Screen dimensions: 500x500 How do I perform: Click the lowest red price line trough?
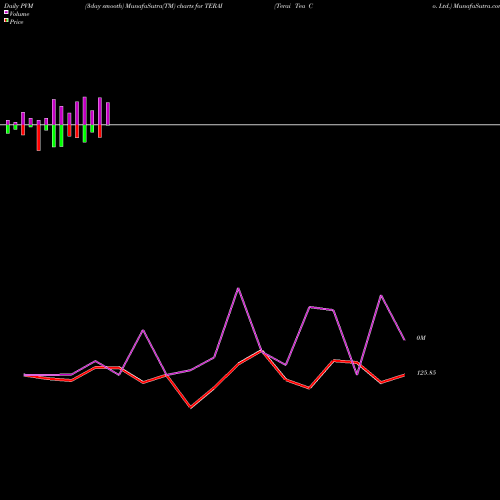pos(191,407)
